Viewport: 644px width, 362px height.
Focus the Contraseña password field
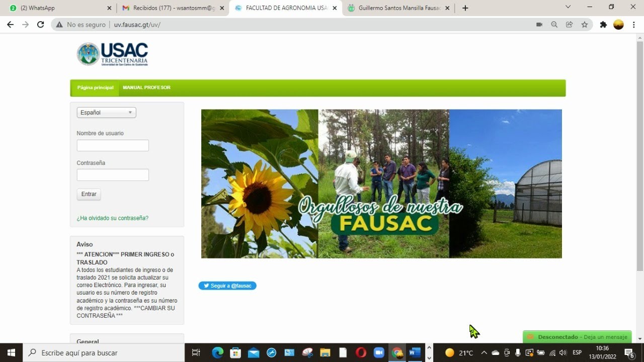click(x=113, y=175)
